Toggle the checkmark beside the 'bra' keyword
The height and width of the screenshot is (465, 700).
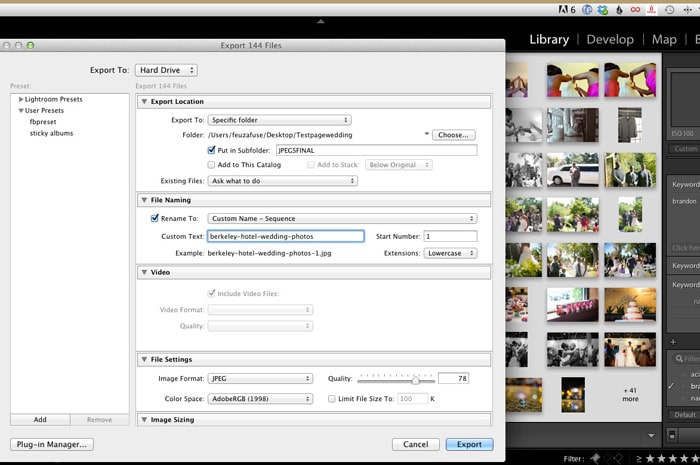[x=671, y=386]
